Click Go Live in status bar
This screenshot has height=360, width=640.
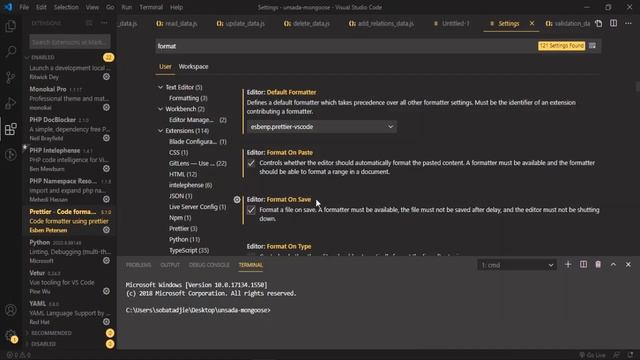593,355
